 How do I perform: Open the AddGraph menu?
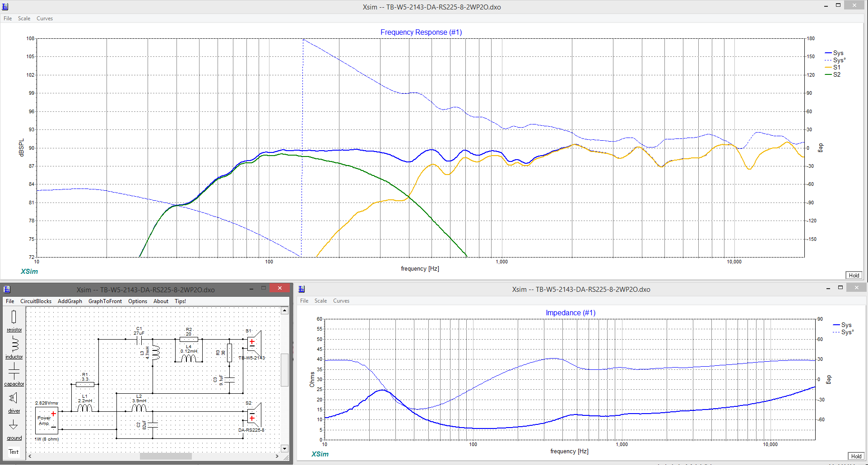pos(70,301)
